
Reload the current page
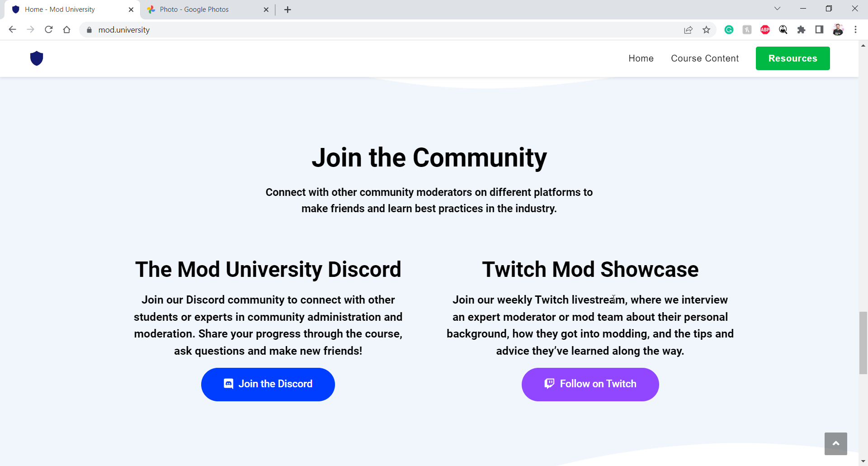(49, 30)
